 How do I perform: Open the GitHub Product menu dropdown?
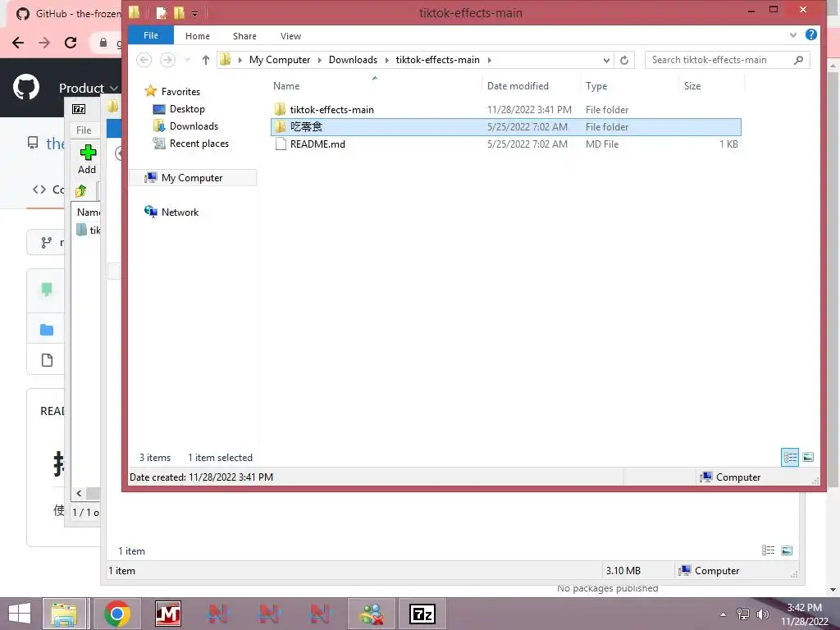pos(88,88)
